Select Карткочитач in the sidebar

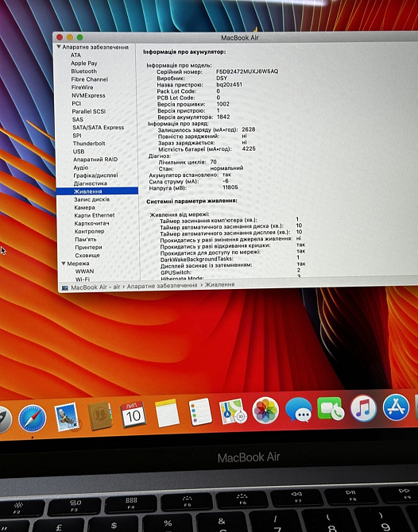point(91,223)
